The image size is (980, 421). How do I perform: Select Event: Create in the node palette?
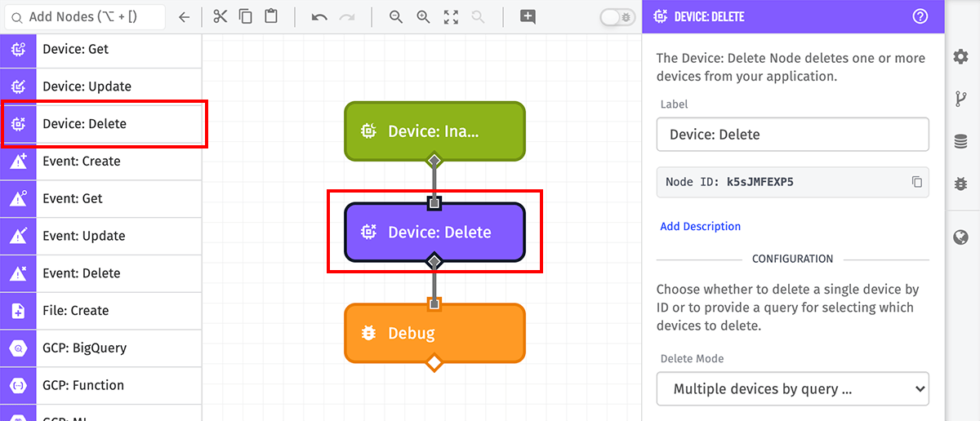(x=101, y=162)
